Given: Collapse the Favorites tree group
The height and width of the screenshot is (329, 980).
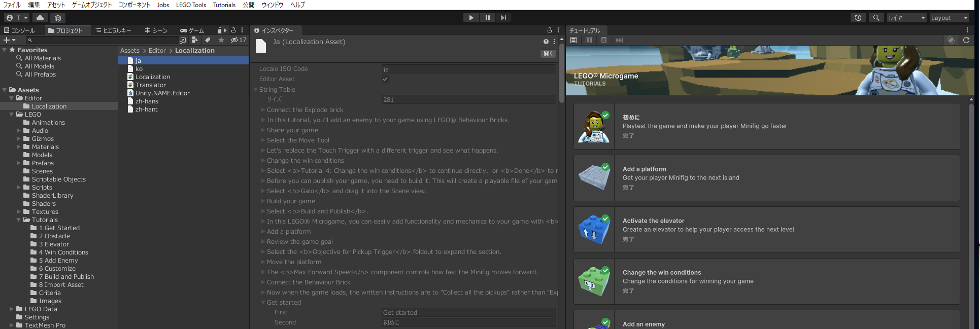Looking at the screenshot, I should pyautogui.click(x=5, y=50).
